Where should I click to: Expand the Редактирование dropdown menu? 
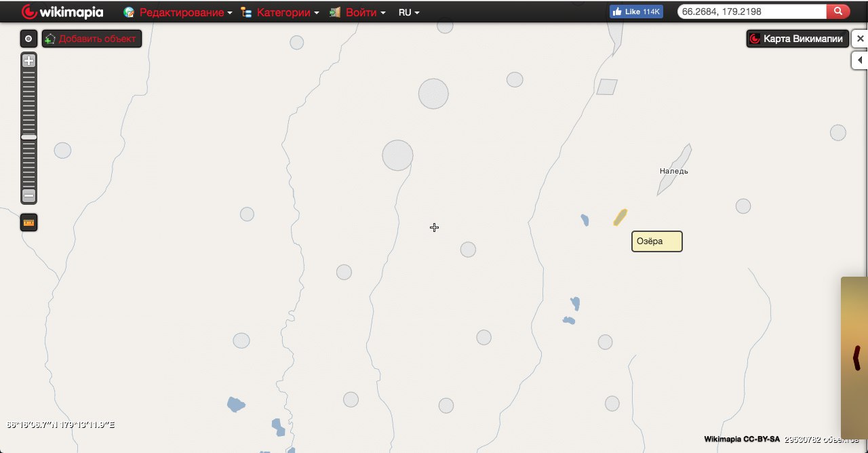186,12
